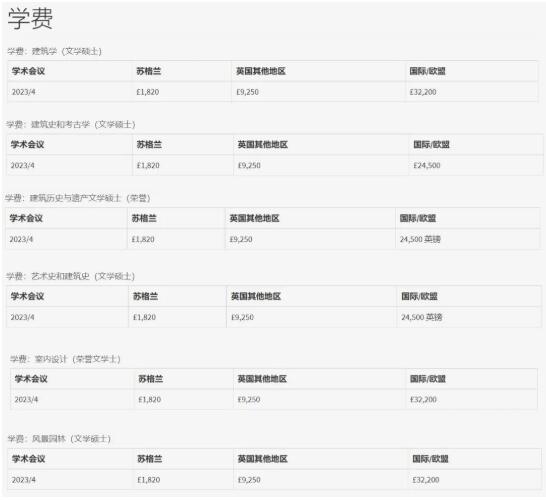Click 国际/欧盟 header in 建筑史和考古学 table
Screen dimensions: 546x500
point(432,144)
